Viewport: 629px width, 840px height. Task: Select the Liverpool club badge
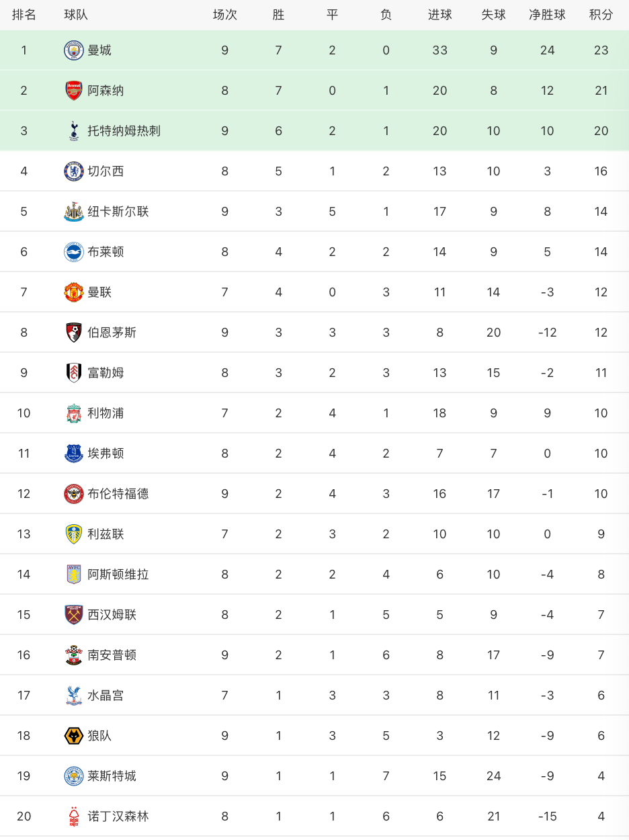[x=73, y=413]
